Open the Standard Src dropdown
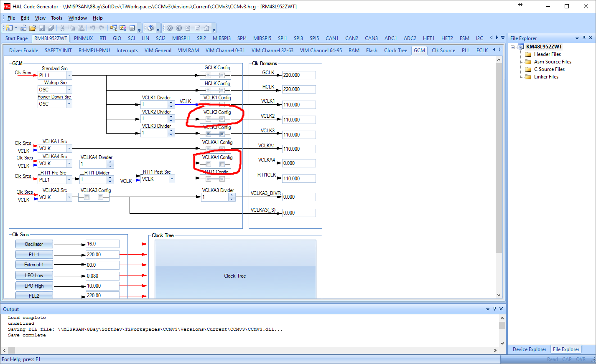The image size is (596, 364). coord(69,76)
